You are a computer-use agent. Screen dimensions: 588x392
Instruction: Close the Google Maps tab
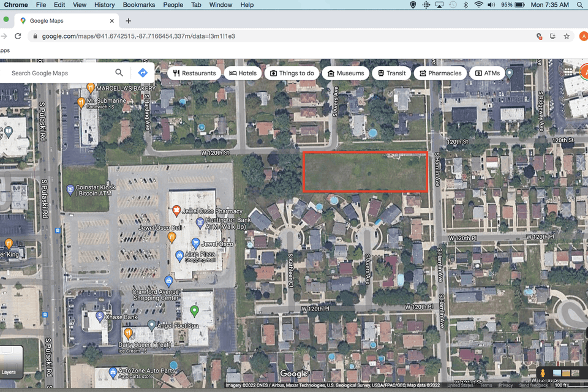coord(111,21)
